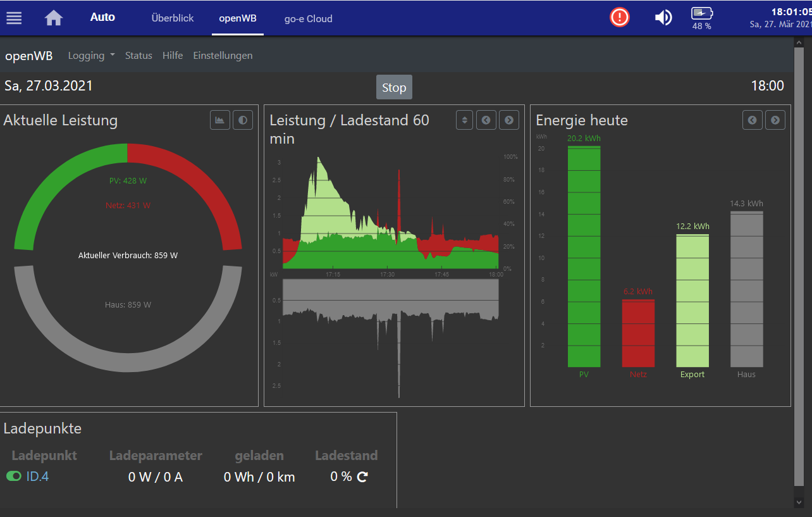The height and width of the screenshot is (517, 812).
Task: Open the ID.4 charge point link
Action: tap(37, 477)
